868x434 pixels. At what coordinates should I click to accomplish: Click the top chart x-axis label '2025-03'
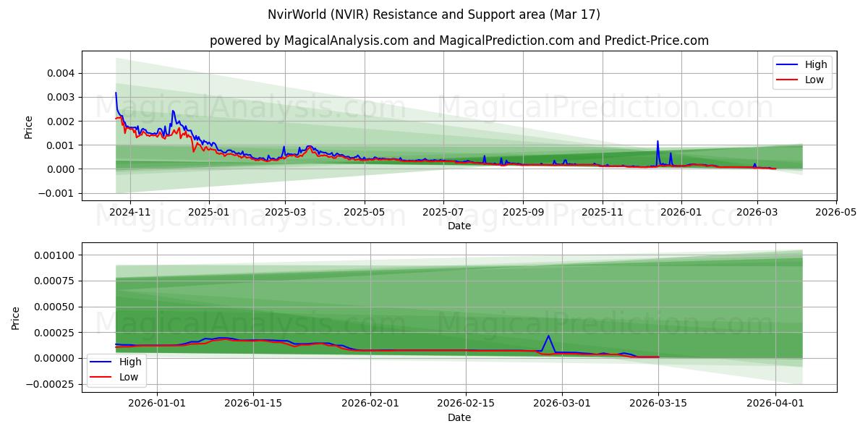coord(285,213)
